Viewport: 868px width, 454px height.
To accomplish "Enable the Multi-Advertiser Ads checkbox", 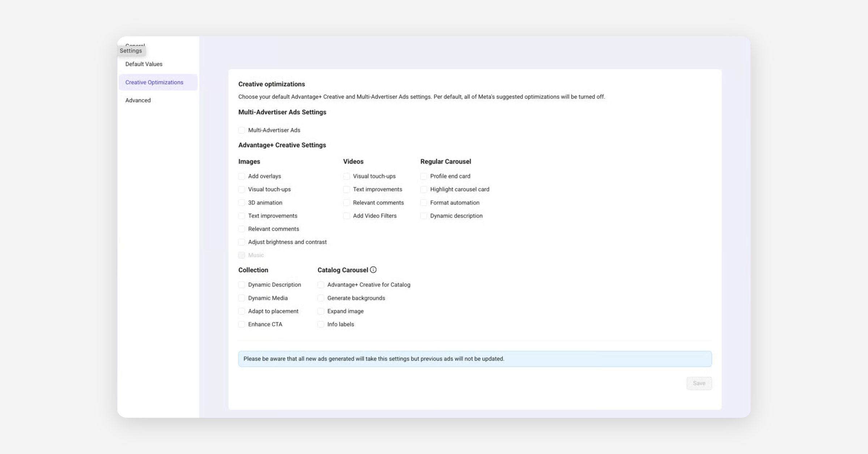I will point(242,130).
